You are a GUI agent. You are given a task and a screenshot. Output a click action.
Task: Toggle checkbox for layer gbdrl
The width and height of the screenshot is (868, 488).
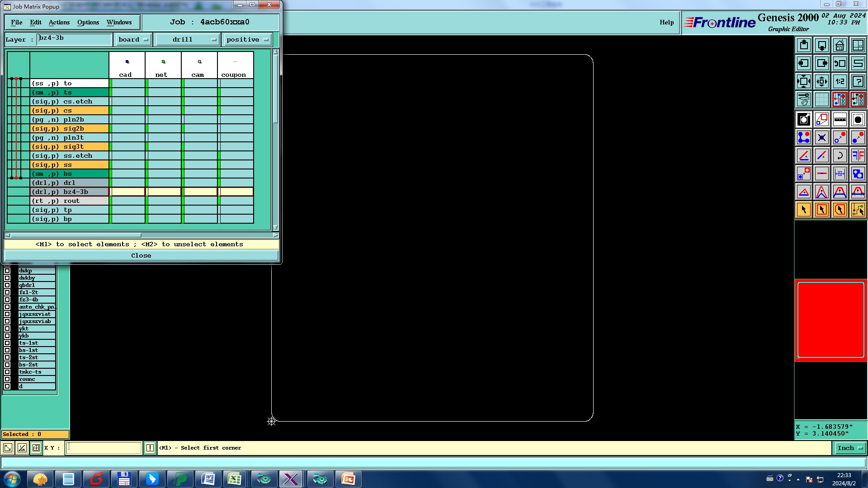pos(7,285)
